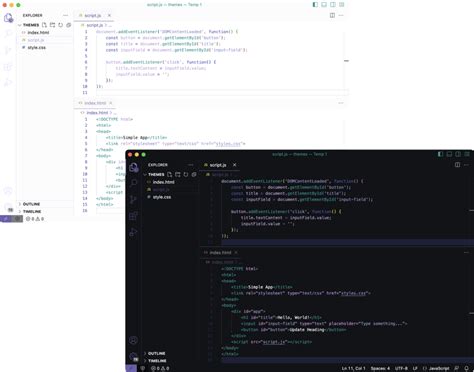The width and height of the screenshot is (474, 372).
Task: Close script.js tab in light window
Action: pyautogui.click(x=109, y=16)
